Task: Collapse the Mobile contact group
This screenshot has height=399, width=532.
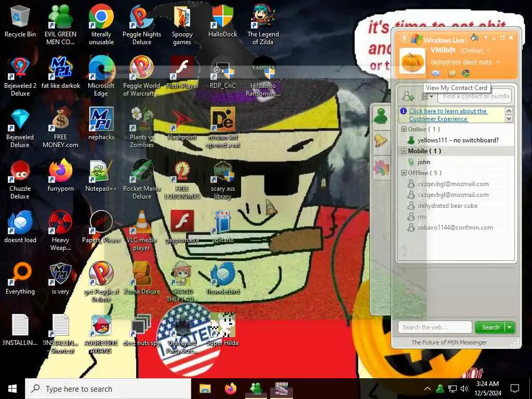Action: [x=404, y=151]
